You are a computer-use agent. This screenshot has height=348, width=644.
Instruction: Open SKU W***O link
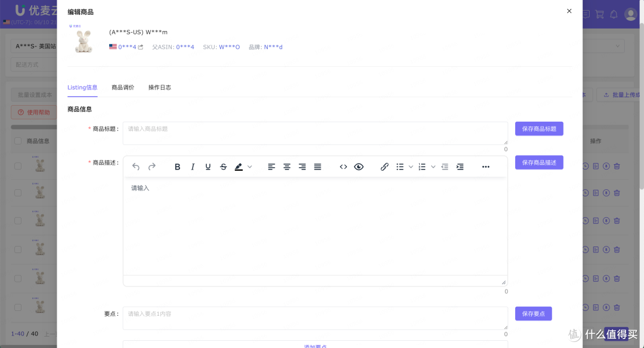[229, 47]
